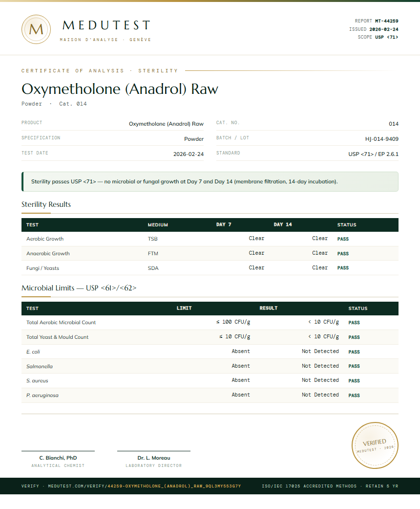Click the Microbial Limits section heading
Screen dimensions: 420x509
(79, 288)
